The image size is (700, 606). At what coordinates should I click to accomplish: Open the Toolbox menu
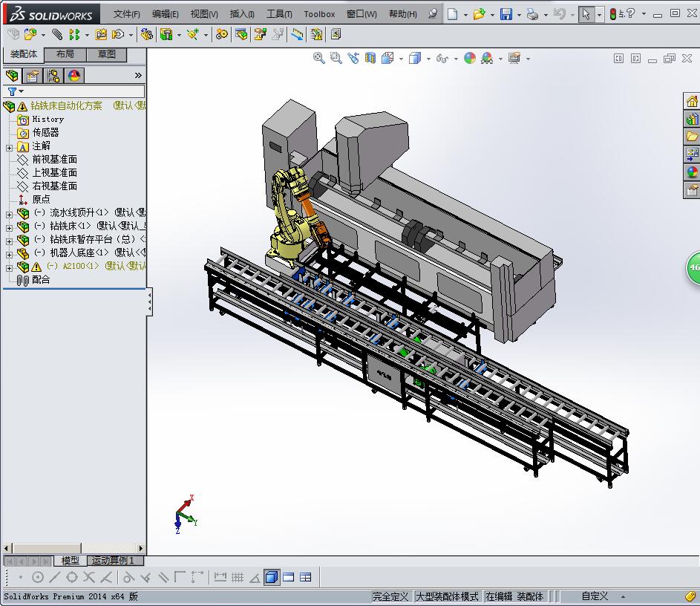coord(319,14)
